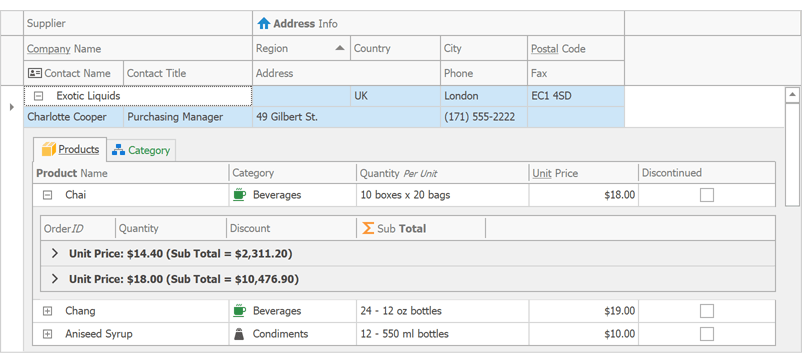Select the Charlotte Cooper cell

click(x=74, y=117)
